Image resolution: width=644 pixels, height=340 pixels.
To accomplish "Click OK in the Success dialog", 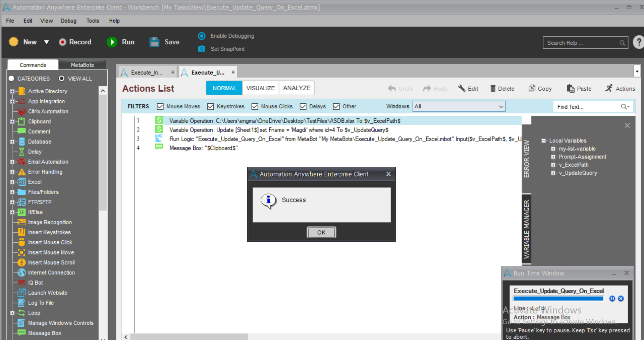I will pos(321,232).
